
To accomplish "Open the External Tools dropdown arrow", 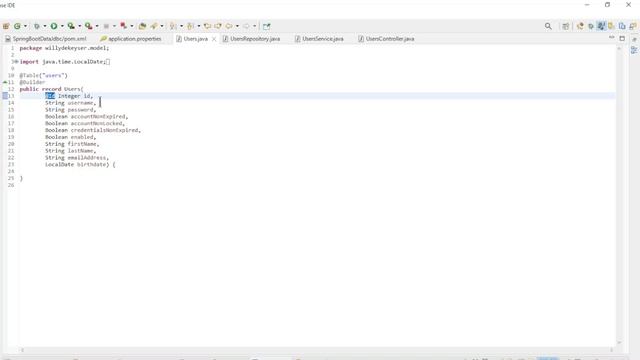I will click(x=97, y=26).
